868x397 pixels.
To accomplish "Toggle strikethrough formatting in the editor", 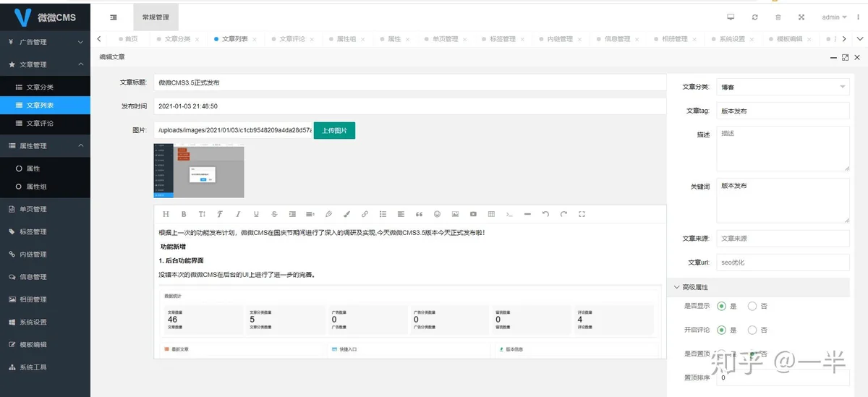I will (274, 214).
